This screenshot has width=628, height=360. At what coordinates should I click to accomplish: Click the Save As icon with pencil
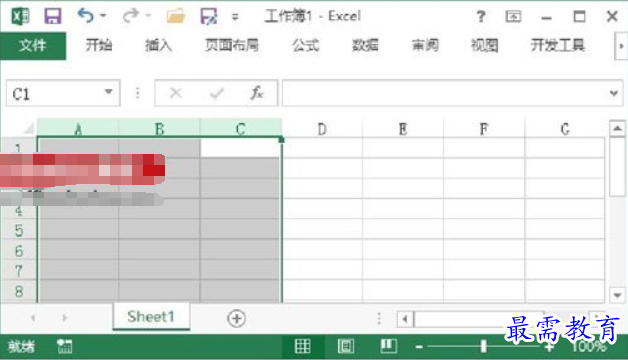click(208, 16)
